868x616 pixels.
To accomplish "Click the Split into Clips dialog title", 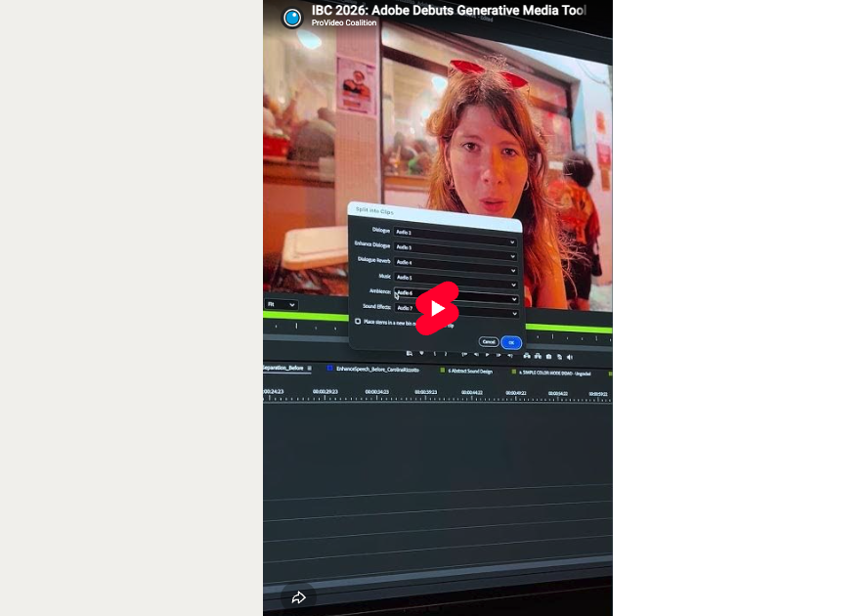I will (374, 210).
